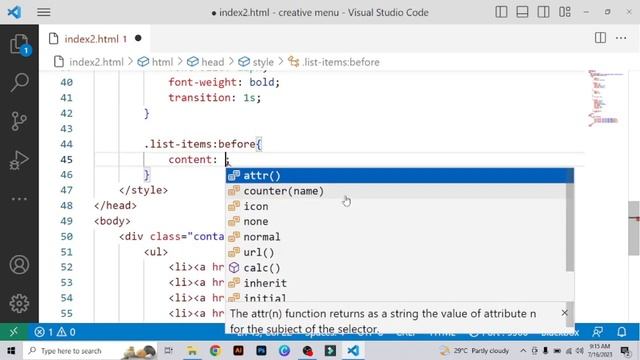Click line number 44 in gutter
This screenshot has width=640, height=360.
[x=67, y=144]
